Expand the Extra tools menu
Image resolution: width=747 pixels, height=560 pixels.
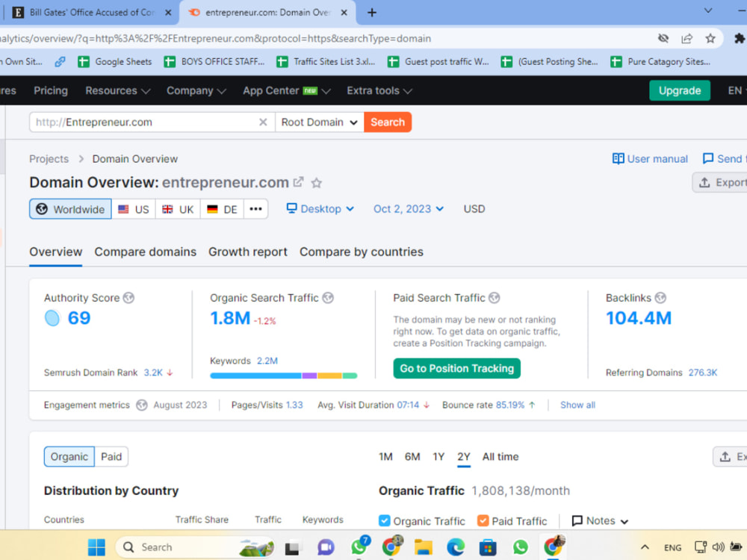[x=379, y=90]
